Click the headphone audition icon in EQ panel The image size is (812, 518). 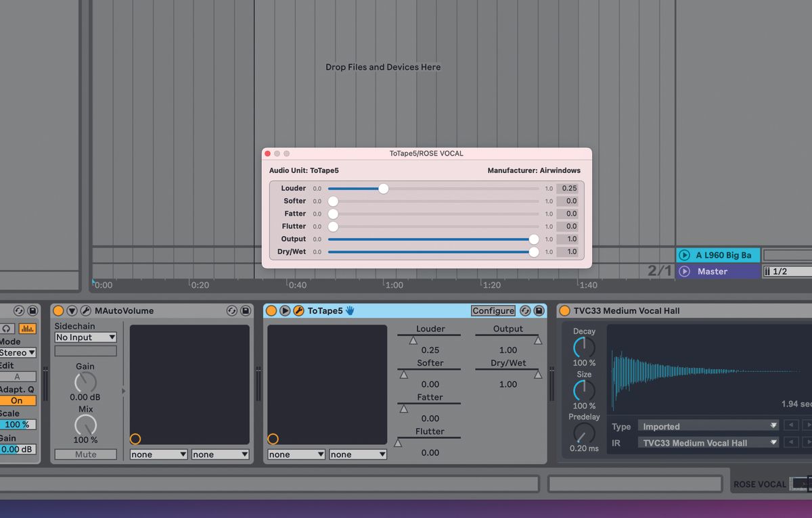click(x=7, y=329)
